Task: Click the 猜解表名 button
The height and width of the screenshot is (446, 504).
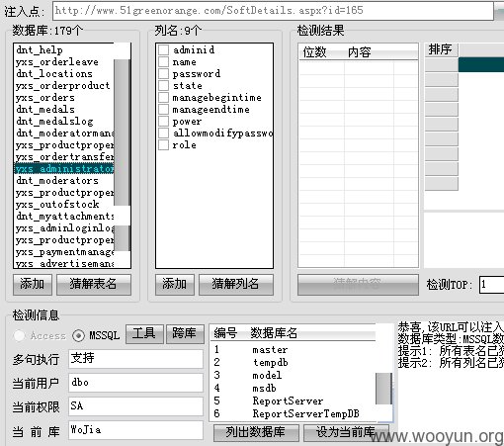Action: pyautogui.click(x=94, y=285)
